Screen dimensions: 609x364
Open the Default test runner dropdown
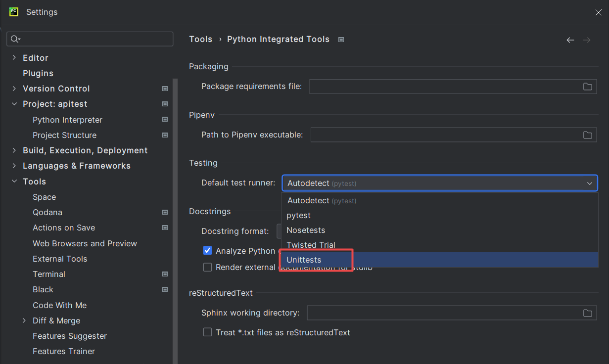[x=440, y=183]
